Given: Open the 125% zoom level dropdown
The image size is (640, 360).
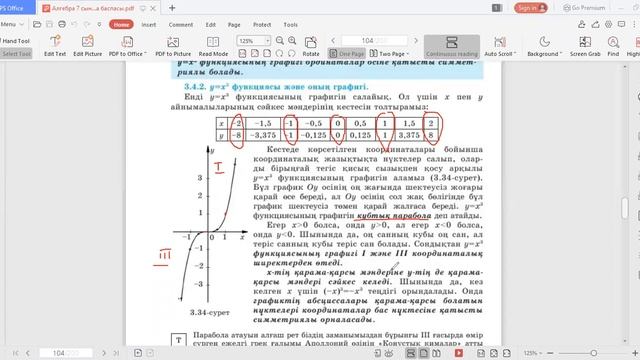Looking at the screenshot, I should 267,41.
